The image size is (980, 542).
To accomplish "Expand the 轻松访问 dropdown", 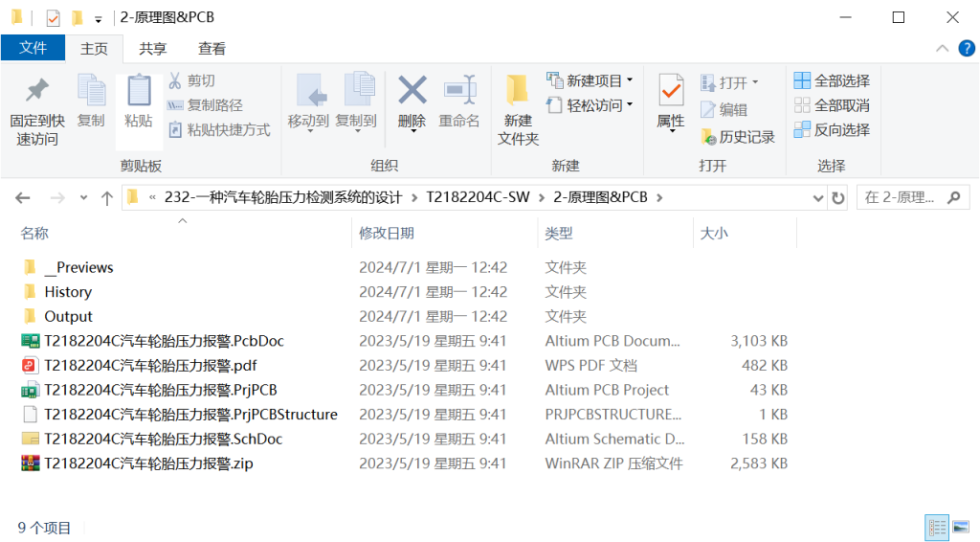I will (630, 104).
